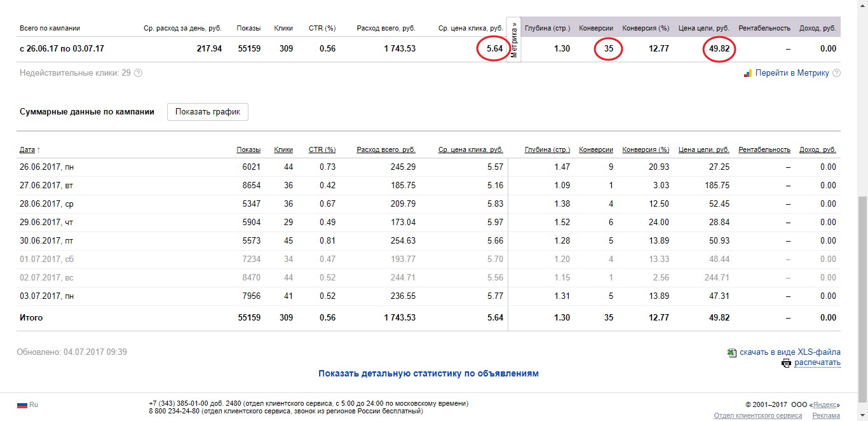The image size is (868, 421).
Task: Click the 20.93 conversion percent cell
Action: point(658,167)
